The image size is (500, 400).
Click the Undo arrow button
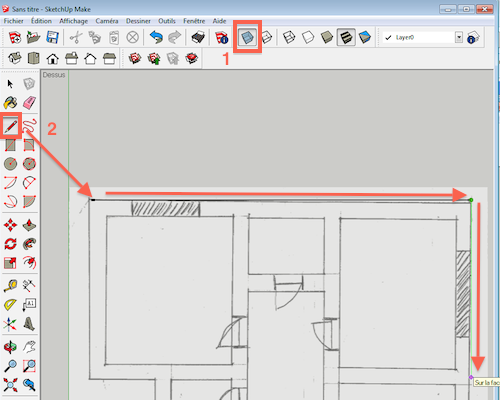[156, 37]
